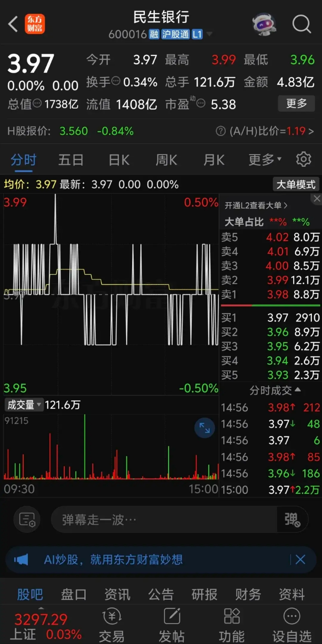Switch to 日K chart tab
Image resolution: width=322 pixels, height=644 pixels.
point(119,160)
